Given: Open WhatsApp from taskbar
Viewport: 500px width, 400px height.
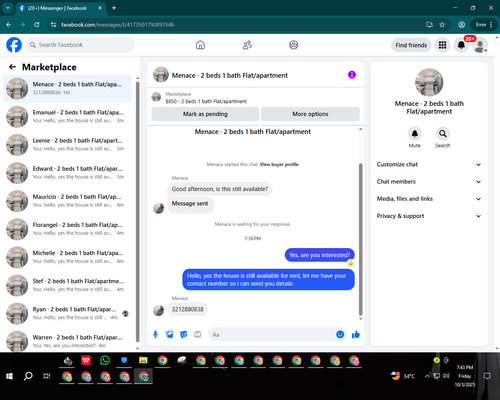Looking at the screenshot, I should (105, 360).
